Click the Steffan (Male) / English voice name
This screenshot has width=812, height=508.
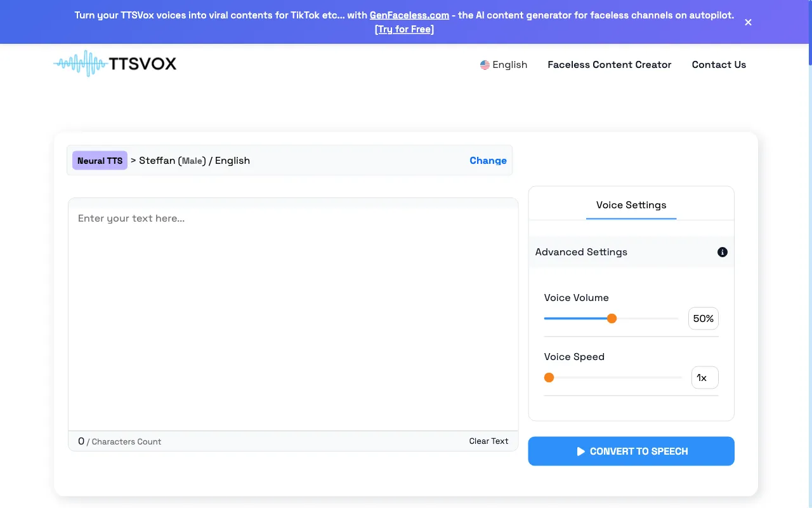pos(194,161)
